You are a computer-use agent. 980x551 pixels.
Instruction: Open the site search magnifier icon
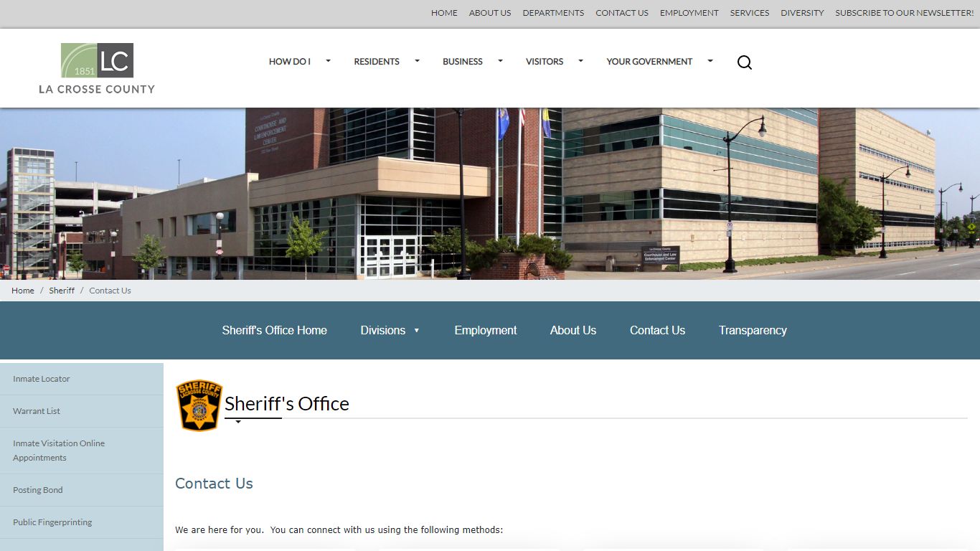click(x=745, y=62)
